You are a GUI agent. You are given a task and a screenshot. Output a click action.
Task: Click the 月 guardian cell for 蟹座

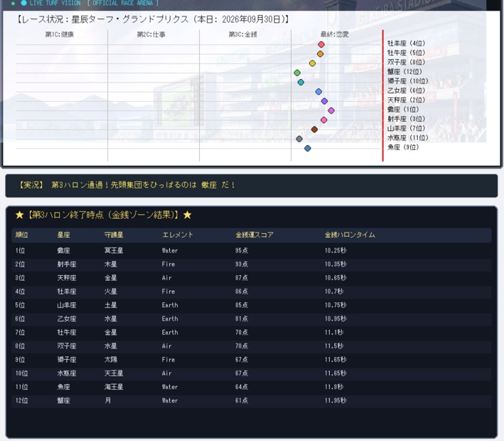coord(107,400)
